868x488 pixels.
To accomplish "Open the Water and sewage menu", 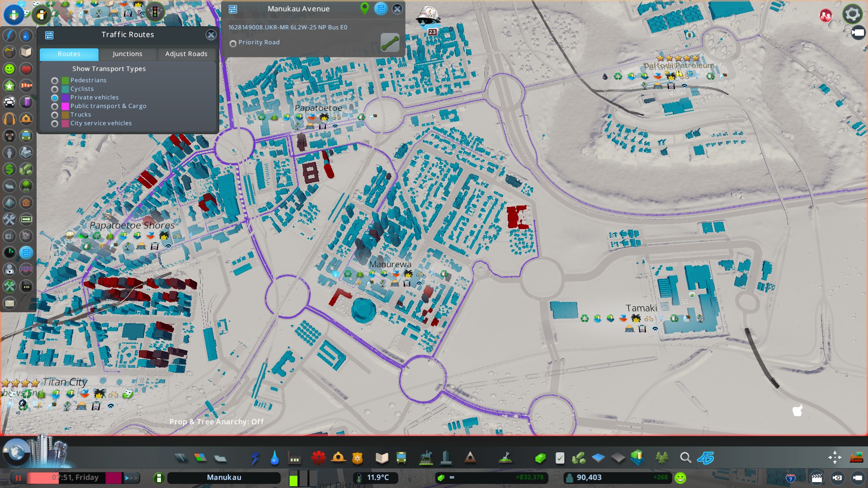I will [274, 458].
